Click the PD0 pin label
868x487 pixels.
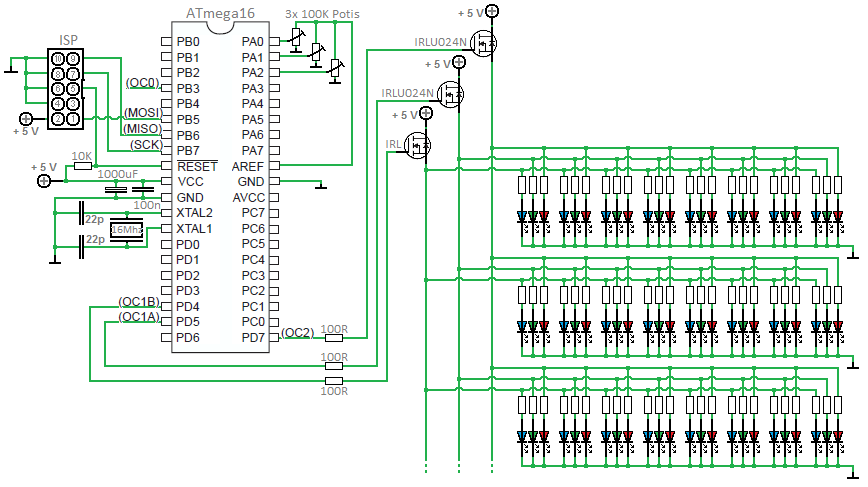[x=188, y=245]
